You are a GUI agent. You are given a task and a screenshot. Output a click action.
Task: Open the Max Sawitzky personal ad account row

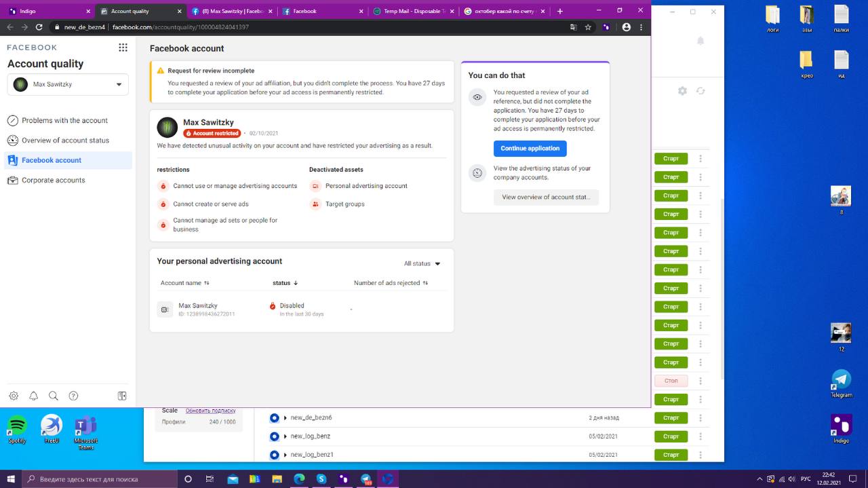(302, 309)
